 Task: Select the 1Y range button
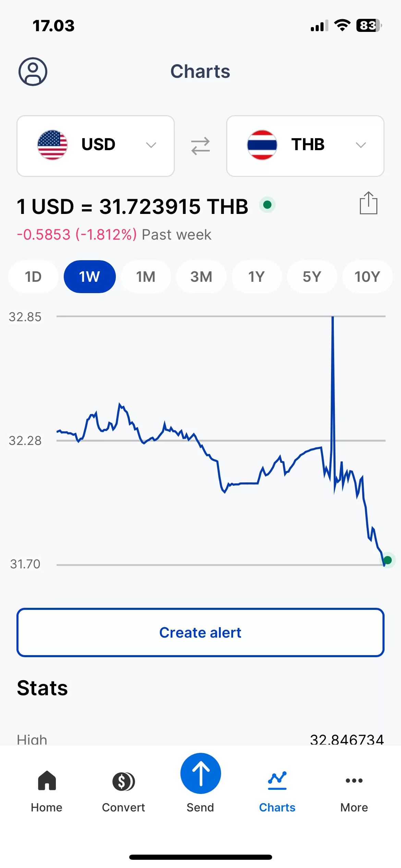click(x=256, y=277)
